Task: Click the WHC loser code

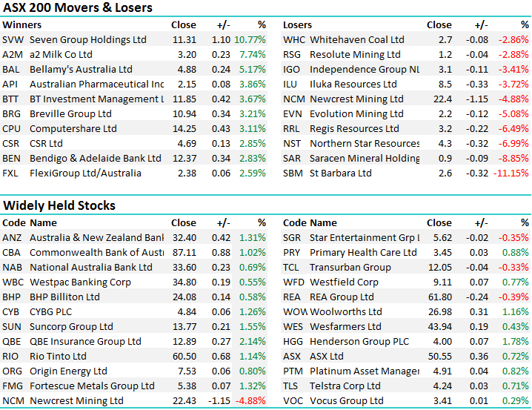Action: click(293, 39)
